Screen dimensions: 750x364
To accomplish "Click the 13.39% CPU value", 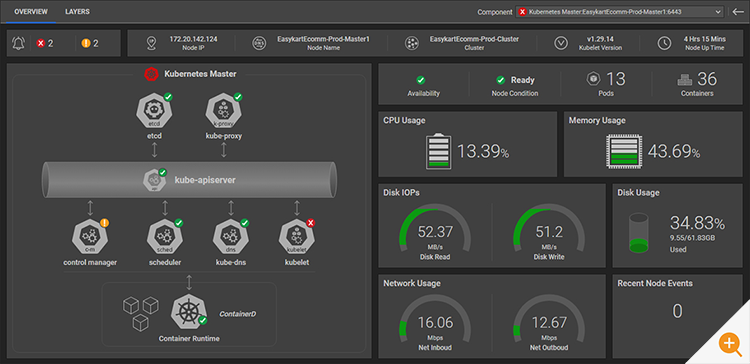I will pyautogui.click(x=483, y=152).
